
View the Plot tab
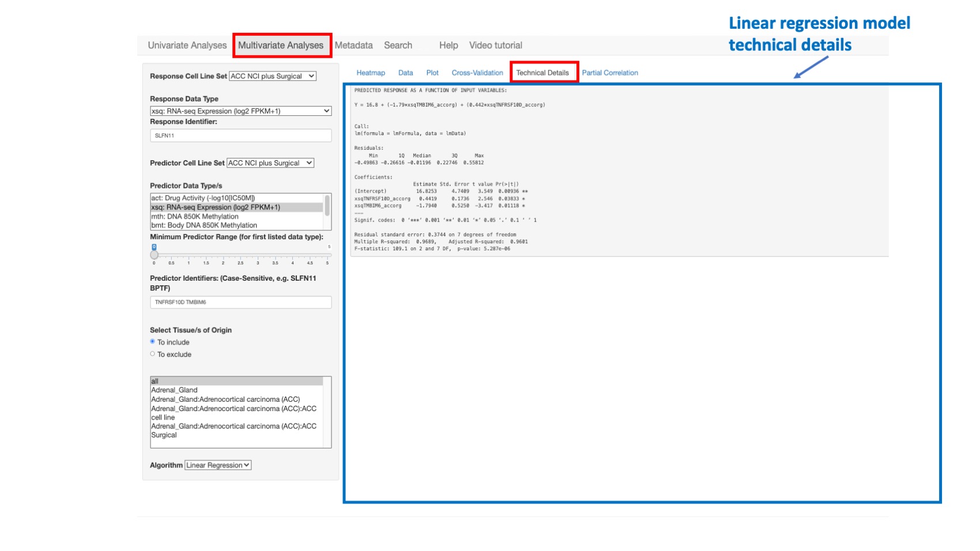[x=432, y=73]
